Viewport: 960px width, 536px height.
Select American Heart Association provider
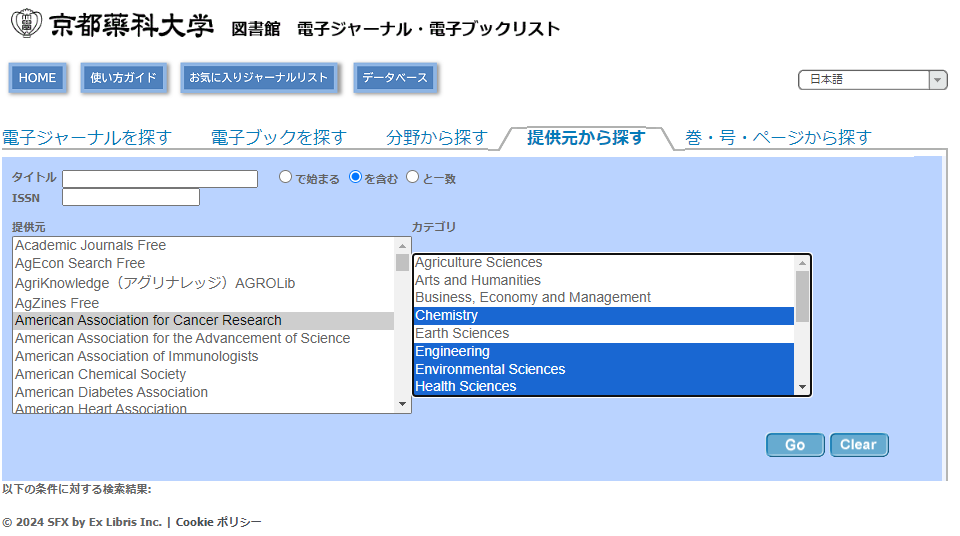(x=204, y=408)
